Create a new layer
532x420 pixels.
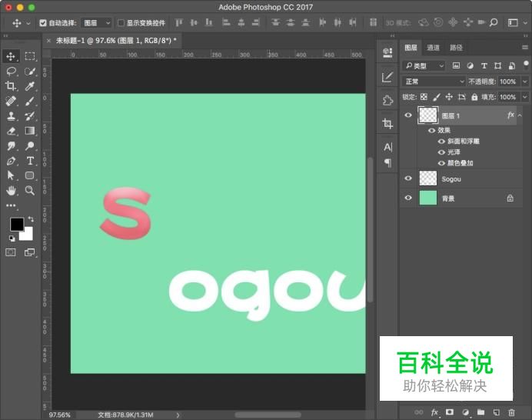[x=497, y=412]
